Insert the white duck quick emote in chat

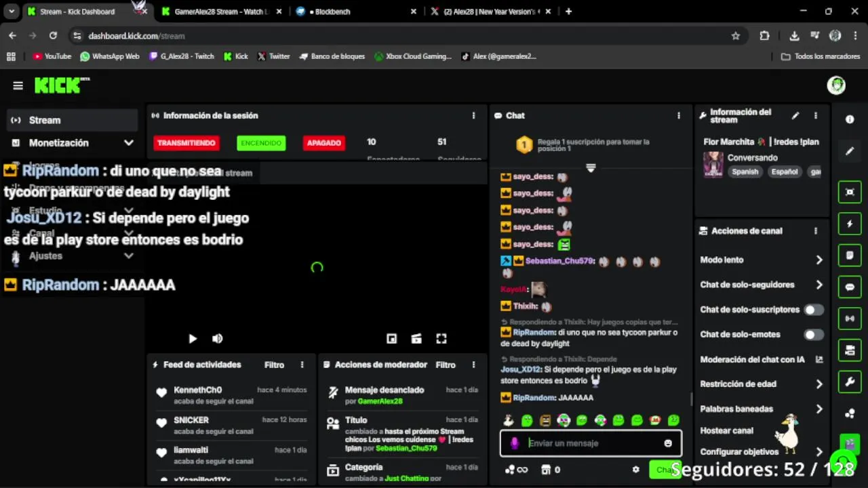point(508,421)
